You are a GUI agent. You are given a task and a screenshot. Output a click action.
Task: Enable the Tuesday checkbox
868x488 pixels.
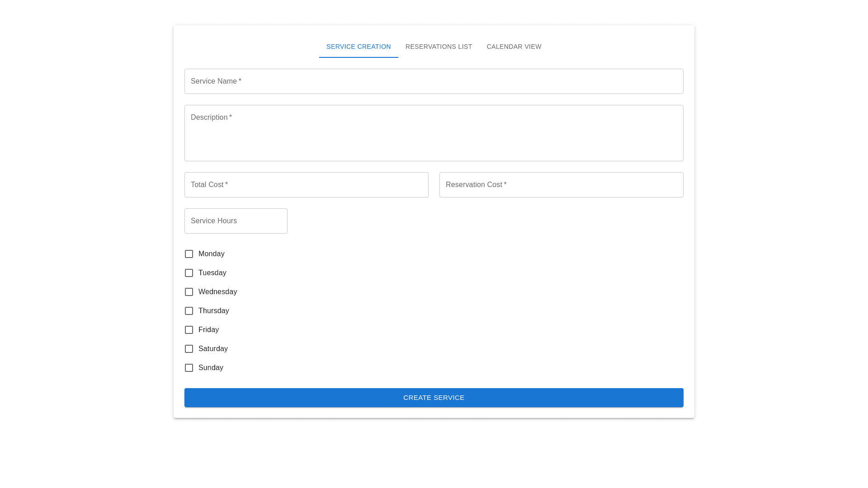[189, 273]
